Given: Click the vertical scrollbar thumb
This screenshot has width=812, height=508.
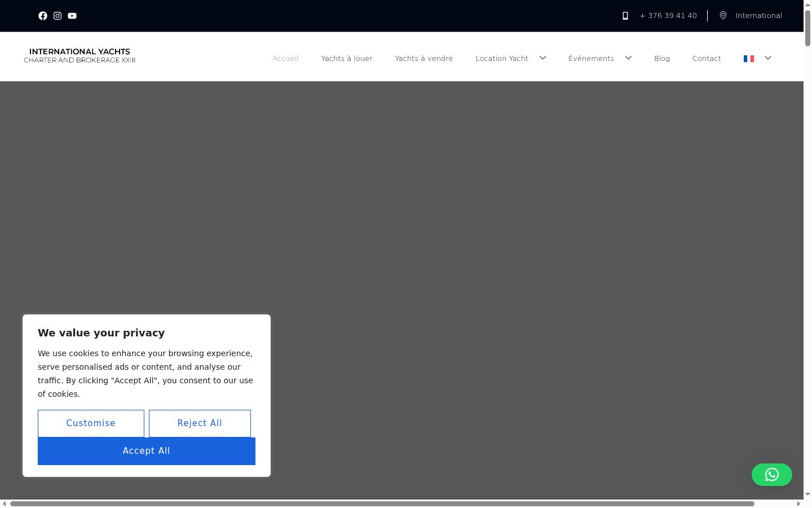Looking at the screenshot, I should (x=807, y=28).
